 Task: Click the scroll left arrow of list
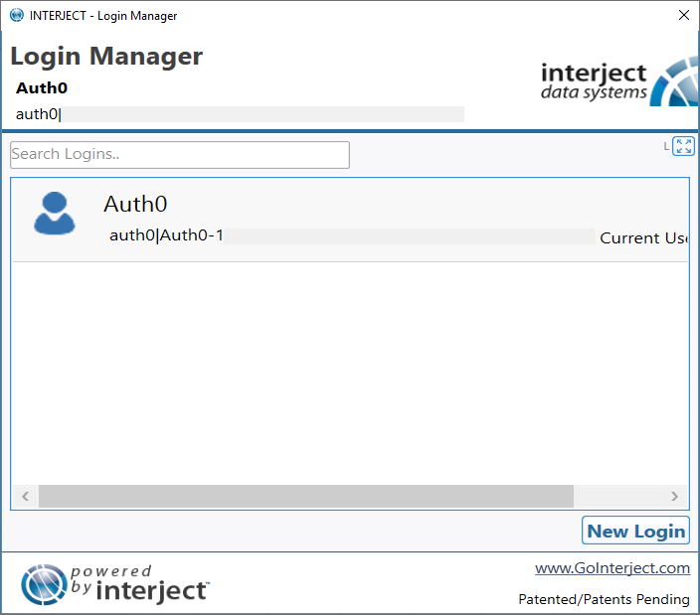(26, 496)
